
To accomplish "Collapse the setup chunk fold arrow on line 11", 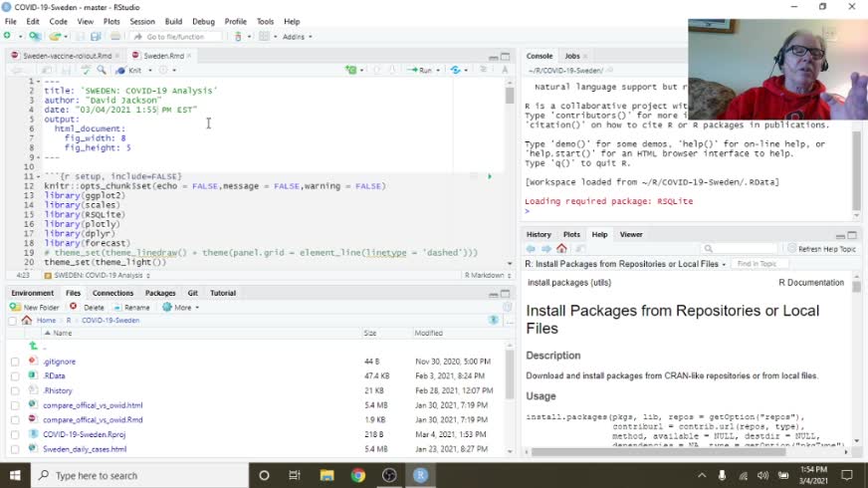I will point(38,176).
